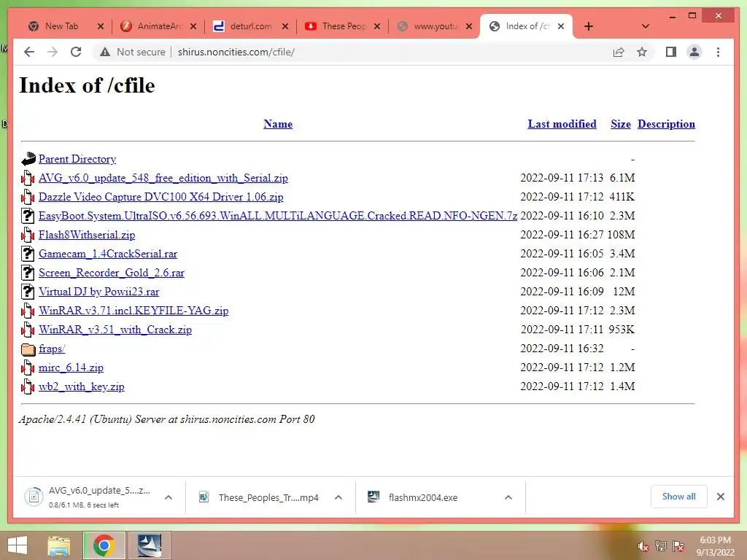This screenshot has height=560, width=747.
Task: Go back to the previous page
Action: click(x=29, y=52)
